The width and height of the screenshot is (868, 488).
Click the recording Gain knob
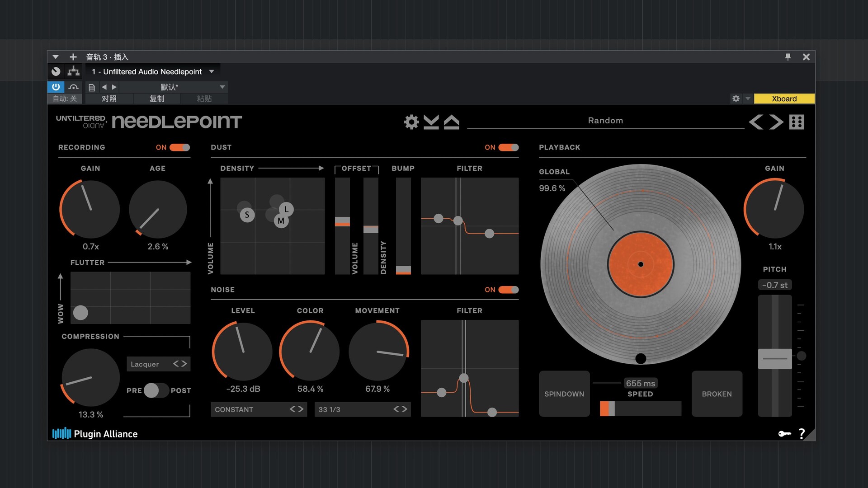tap(90, 209)
